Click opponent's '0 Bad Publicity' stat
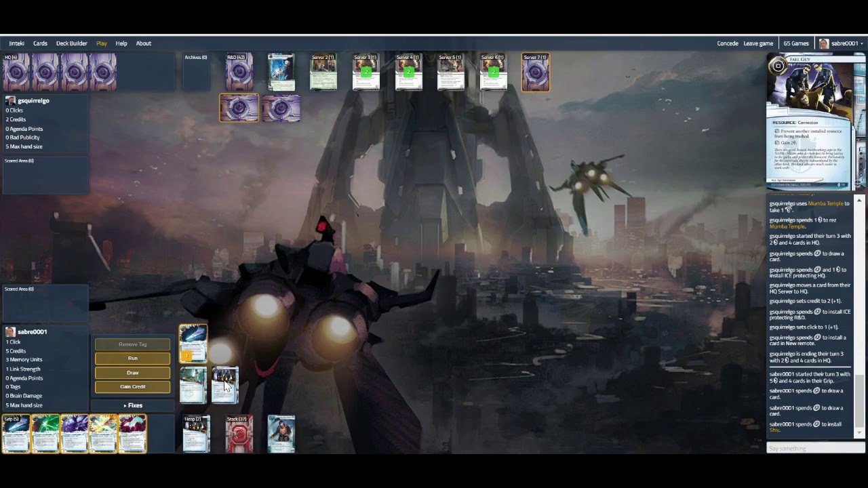868x488 pixels. [x=22, y=138]
